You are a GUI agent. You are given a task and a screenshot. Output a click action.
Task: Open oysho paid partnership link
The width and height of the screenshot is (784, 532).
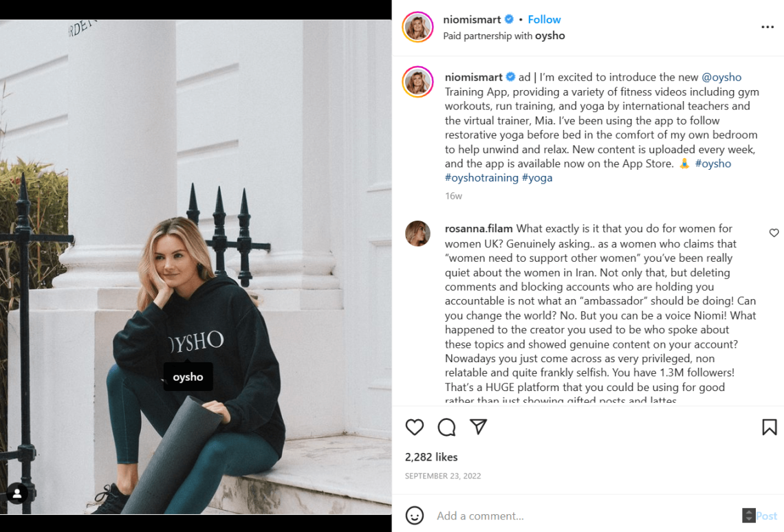549,36
